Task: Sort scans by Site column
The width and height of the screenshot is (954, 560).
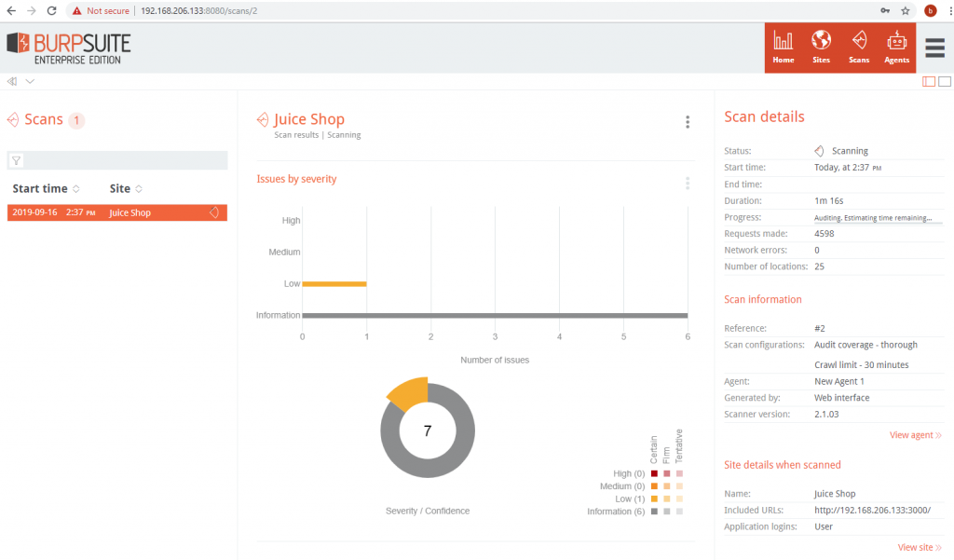Action: coord(139,189)
